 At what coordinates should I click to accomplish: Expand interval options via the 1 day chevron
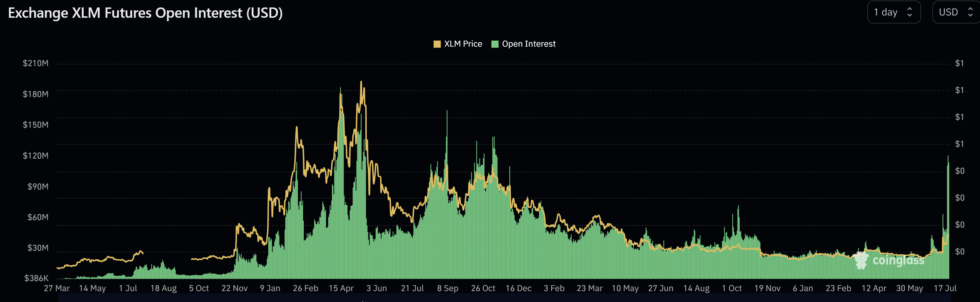click(x=909, y=12)
